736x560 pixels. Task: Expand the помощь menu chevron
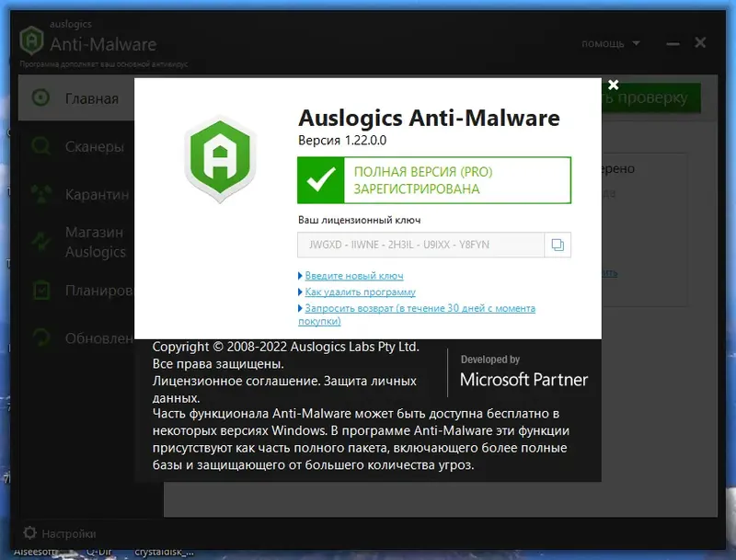point(635,44)
